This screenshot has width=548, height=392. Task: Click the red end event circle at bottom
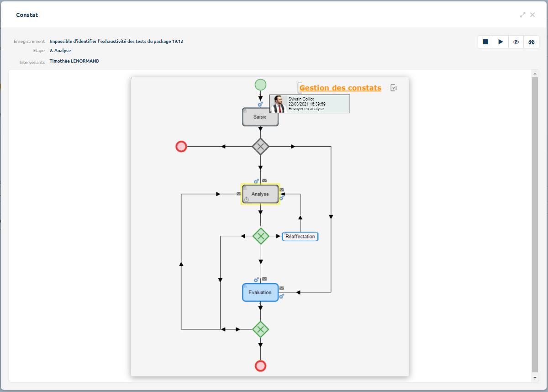260,366
